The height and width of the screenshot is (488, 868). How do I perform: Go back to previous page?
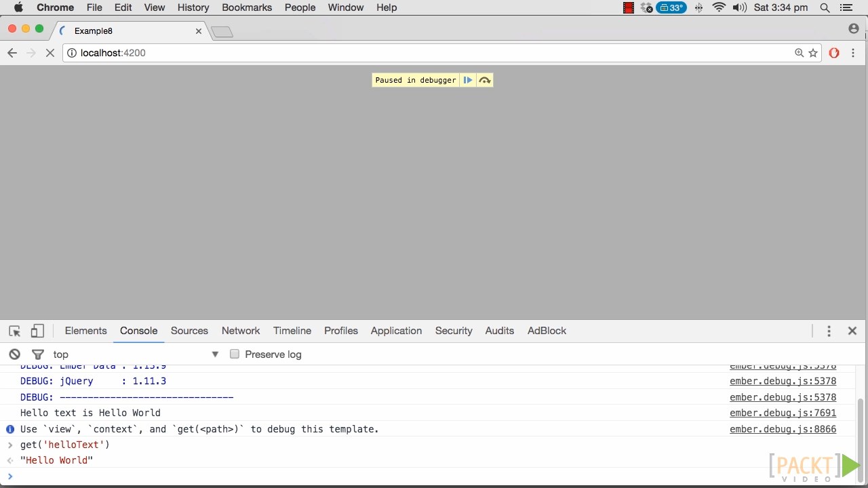tap(12, 53)
